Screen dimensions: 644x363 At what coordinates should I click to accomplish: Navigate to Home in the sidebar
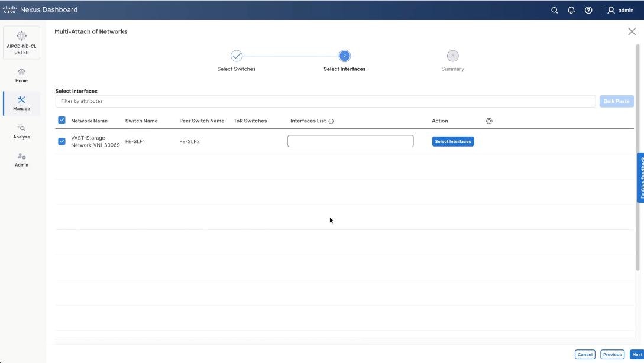tap(21, 75)
